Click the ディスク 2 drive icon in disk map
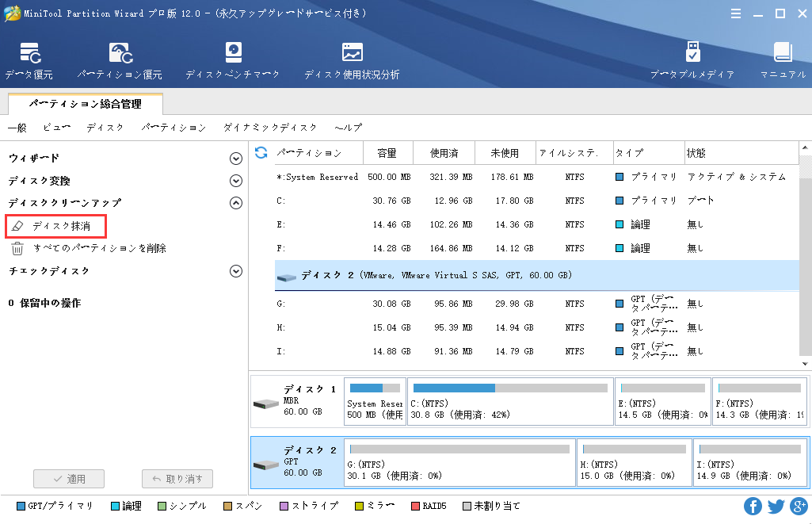This screenshot has height=524, width=812. point(266,465)
